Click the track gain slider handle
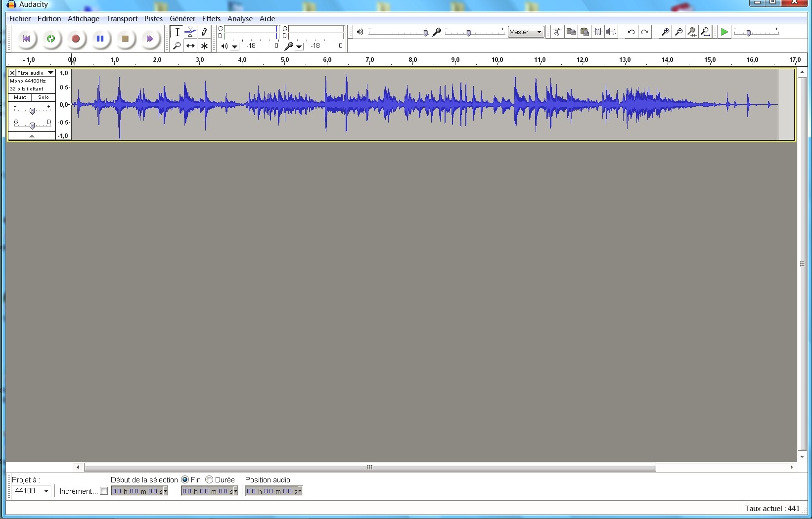Viewport: 812px width, 519px height. pos(32,111)
